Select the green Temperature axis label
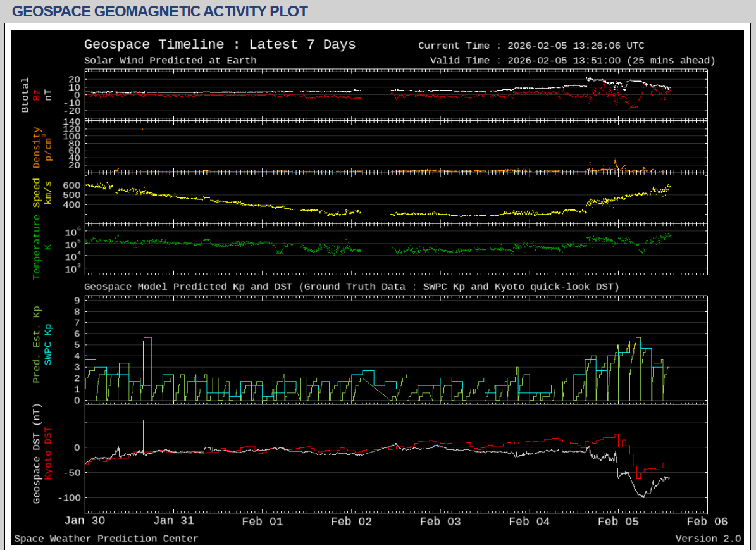Screen dimensions: 756x550 (x=37, y=246)
